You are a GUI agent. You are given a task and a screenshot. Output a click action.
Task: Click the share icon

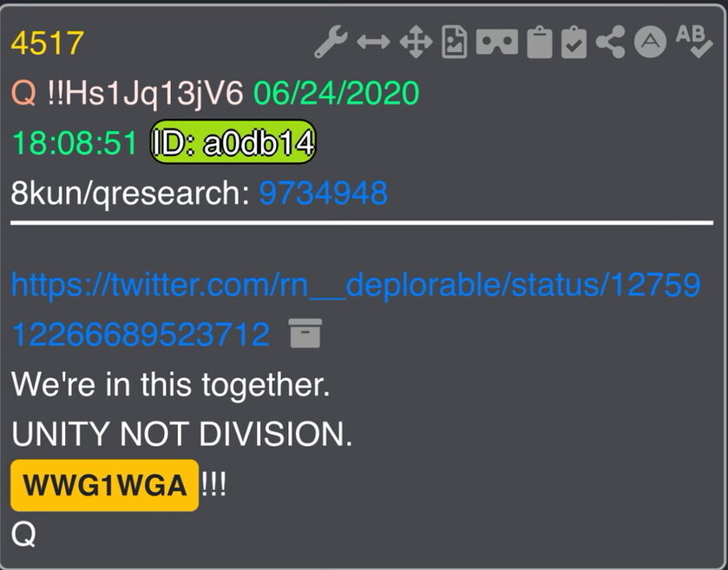[611, 43]
